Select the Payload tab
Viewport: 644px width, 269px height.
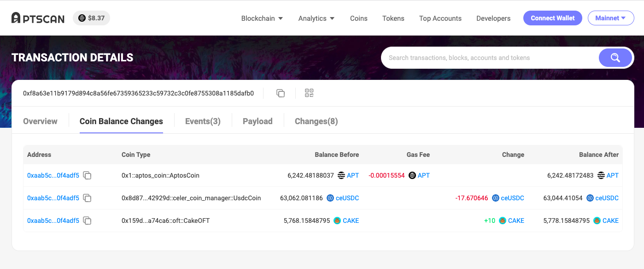pos(258,121)
